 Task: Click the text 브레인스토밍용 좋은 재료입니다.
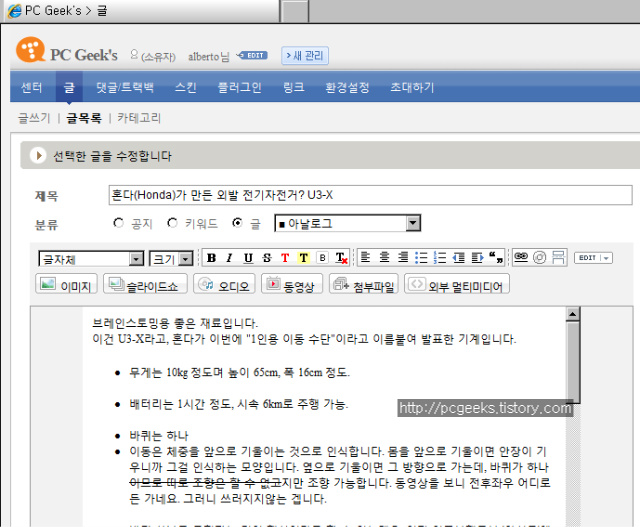click(x=175, y=324)
